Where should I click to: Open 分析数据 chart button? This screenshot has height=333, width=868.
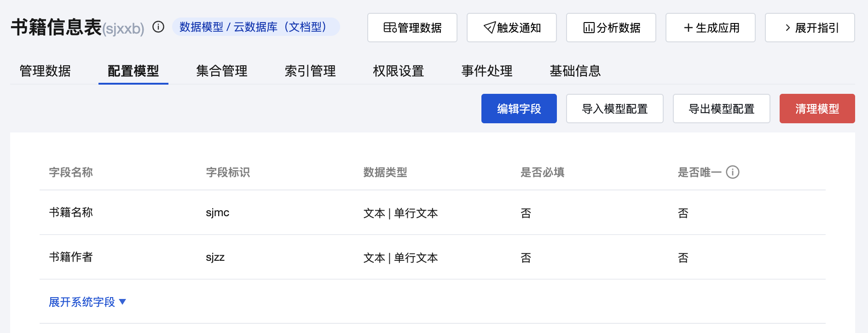tap(611, 28)
